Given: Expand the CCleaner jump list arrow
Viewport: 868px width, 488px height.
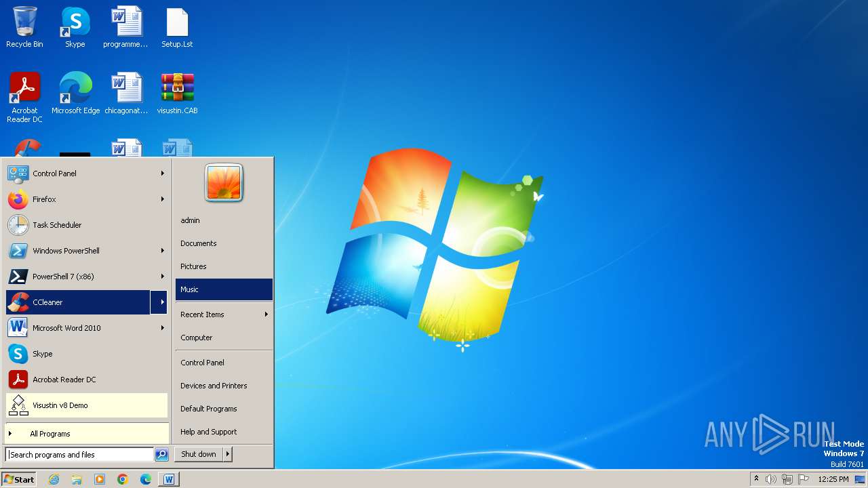Looking at the screenshot, I should pos(160,302).
